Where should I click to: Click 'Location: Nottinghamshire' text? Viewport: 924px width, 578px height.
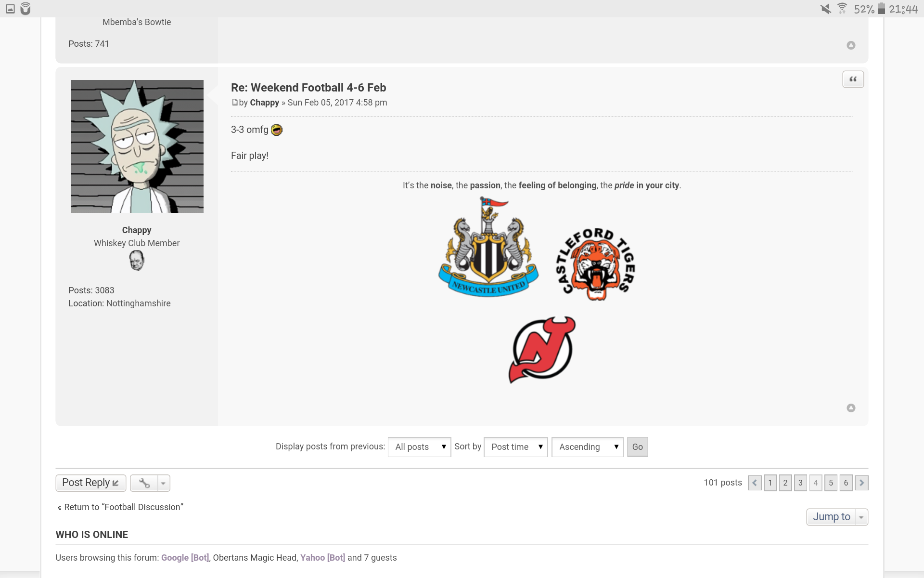(119, 303)
